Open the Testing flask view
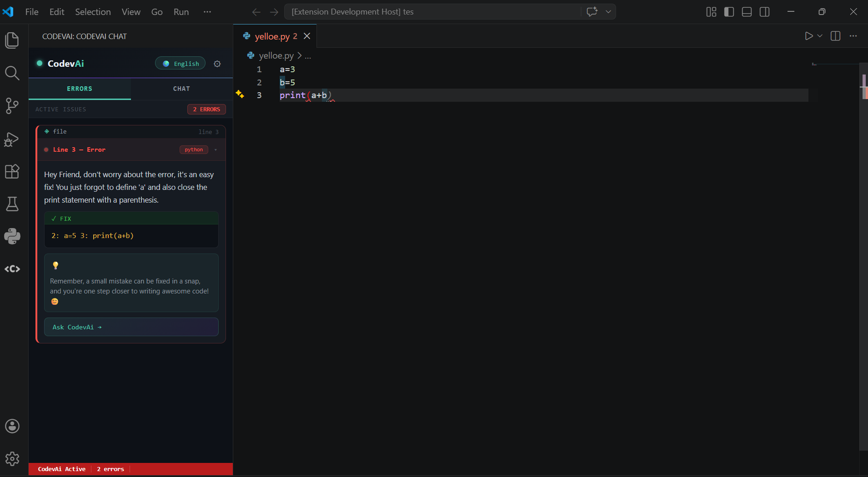Screen dimensions: 868x477 point(12,204)
